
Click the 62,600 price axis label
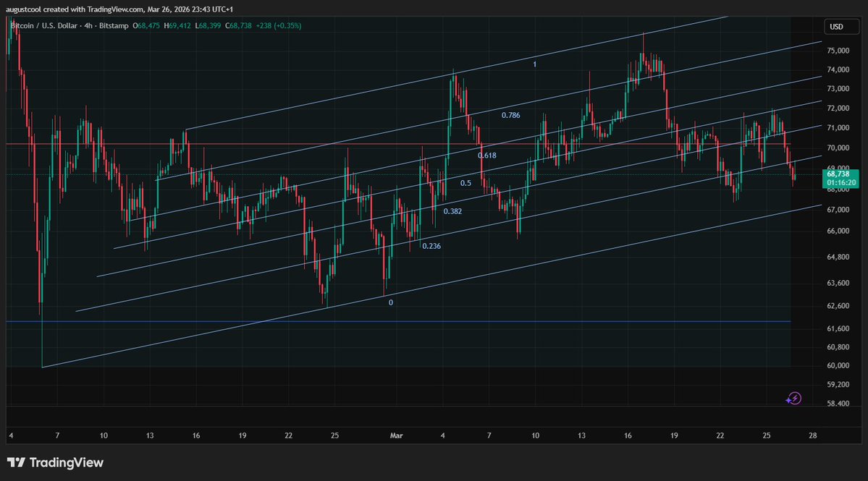838,305
